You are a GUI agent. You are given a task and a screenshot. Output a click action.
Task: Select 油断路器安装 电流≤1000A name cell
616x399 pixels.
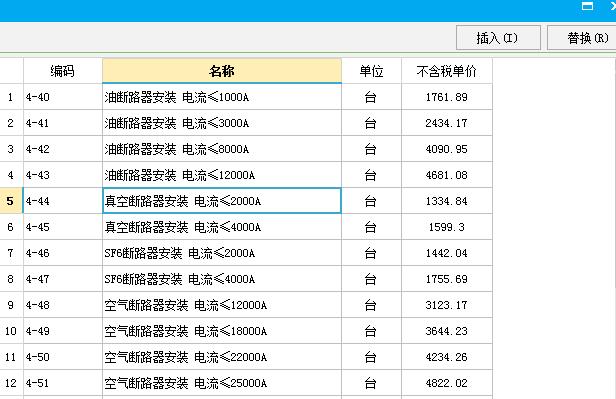point(222,97)
